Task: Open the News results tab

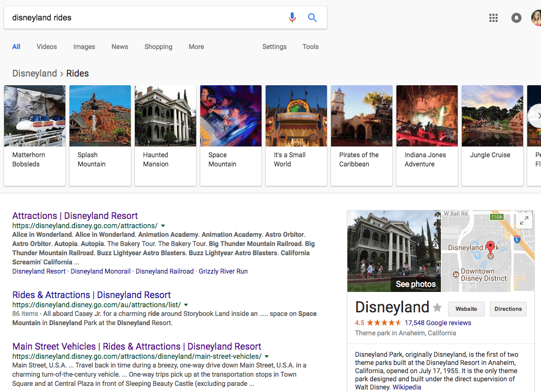Action: (x=120, y=46)
